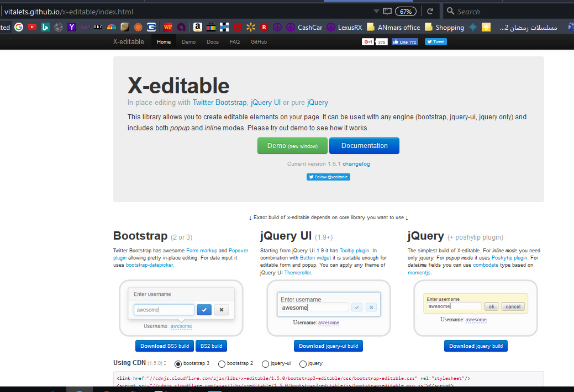Reset the 67% zoom level indicator
The image size is (574, 392).
[x=406, y=11]
